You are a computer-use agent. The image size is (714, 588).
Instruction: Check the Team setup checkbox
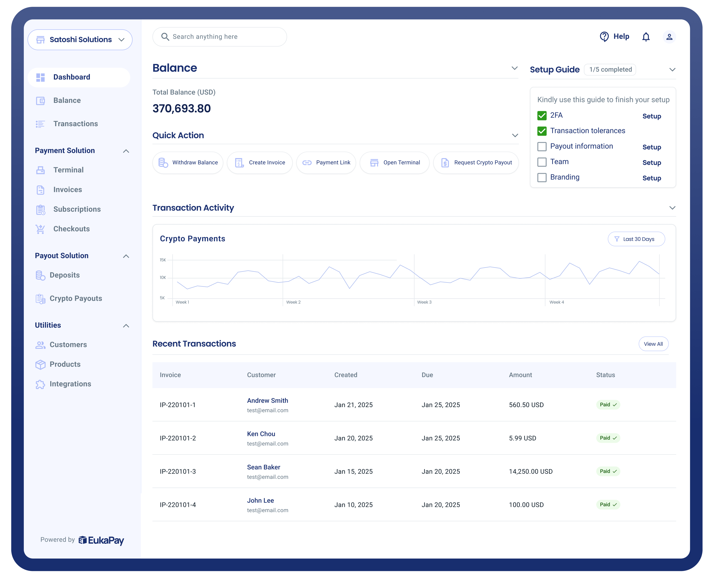[x=542, y=162]
